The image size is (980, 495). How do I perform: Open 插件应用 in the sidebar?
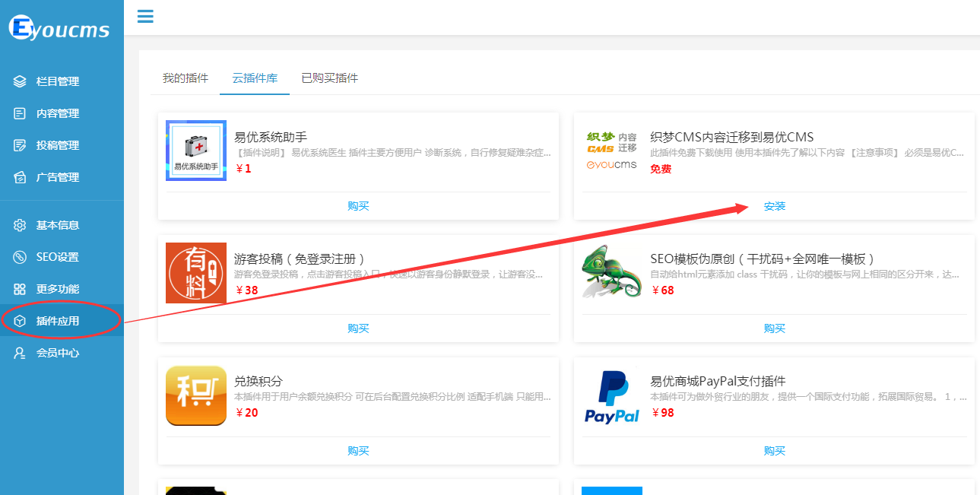[58, 321]
